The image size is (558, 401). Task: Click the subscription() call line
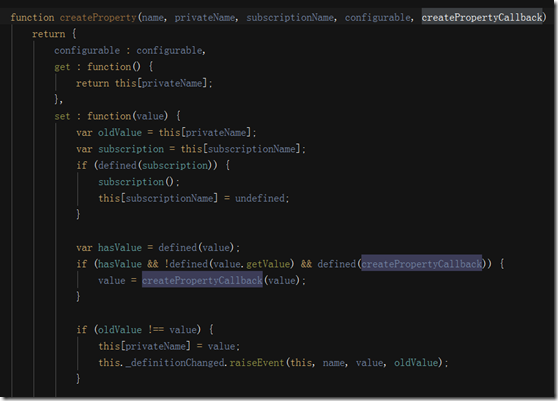(x=139, y=182)
